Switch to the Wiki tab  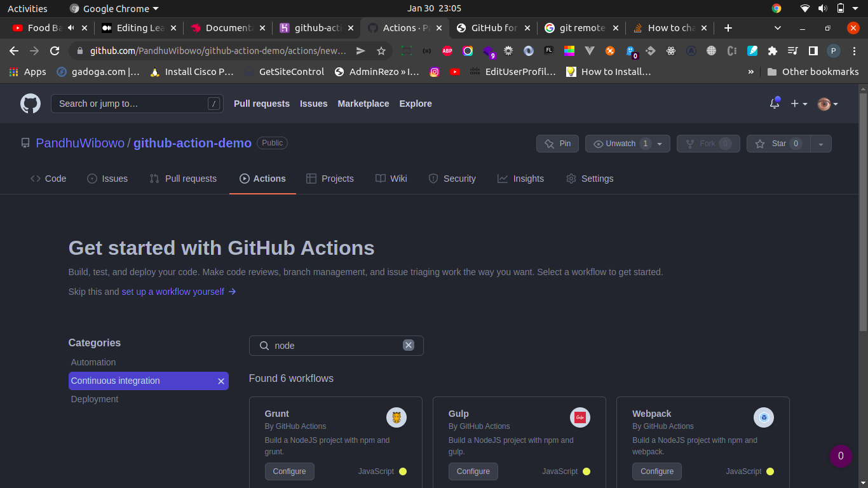391,179
